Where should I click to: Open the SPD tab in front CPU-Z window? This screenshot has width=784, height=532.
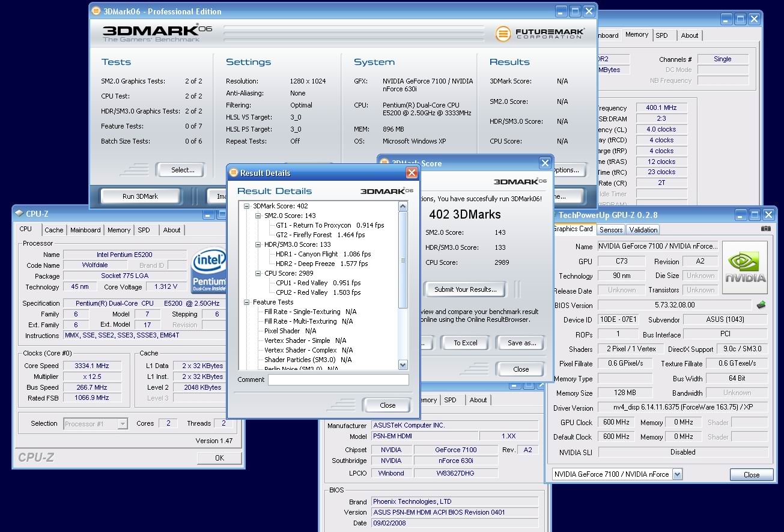[144, 230]
